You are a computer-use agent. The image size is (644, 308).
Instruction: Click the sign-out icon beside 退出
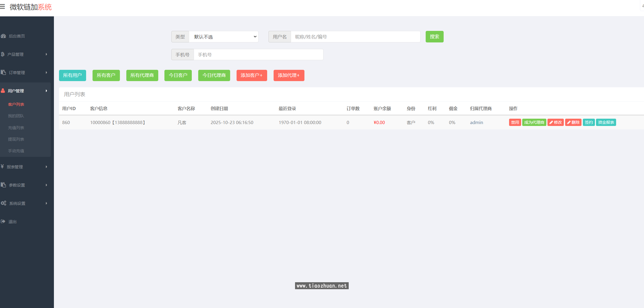(x=3, y=222)
